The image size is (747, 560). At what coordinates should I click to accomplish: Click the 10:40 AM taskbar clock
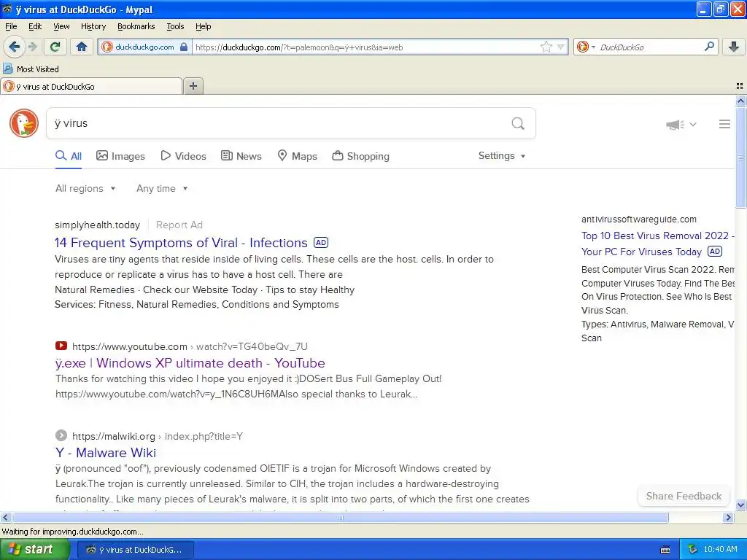pyautogui.click(x=720, y=550)
